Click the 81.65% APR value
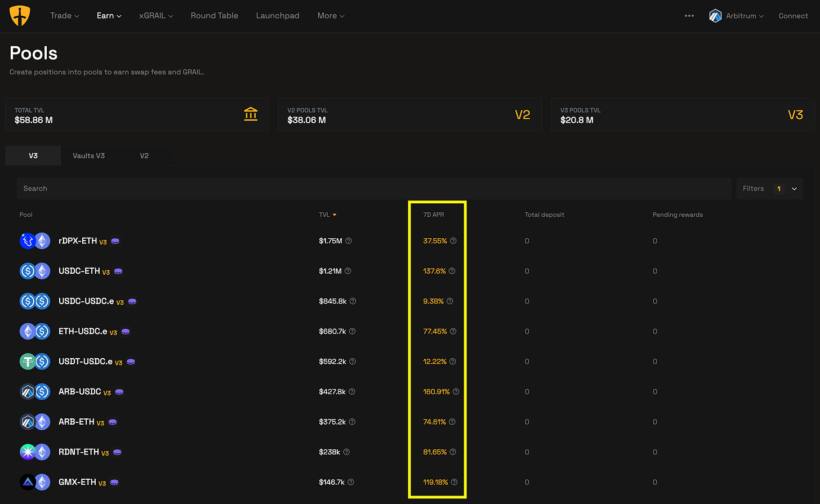 (435, 452)
